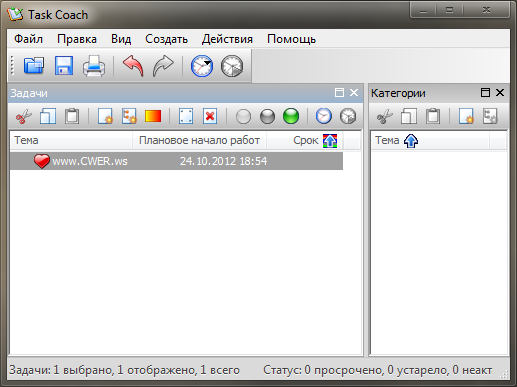
Task: Mark task inactive with light gray ball
Action: pos(243,117)
